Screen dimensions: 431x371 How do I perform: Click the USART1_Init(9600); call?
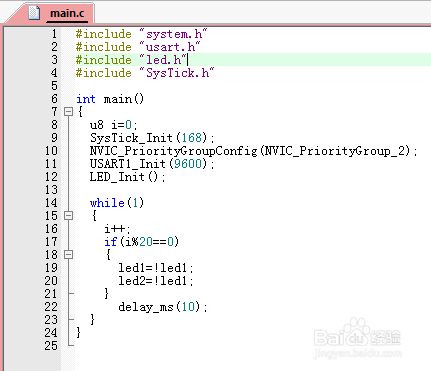152,164
